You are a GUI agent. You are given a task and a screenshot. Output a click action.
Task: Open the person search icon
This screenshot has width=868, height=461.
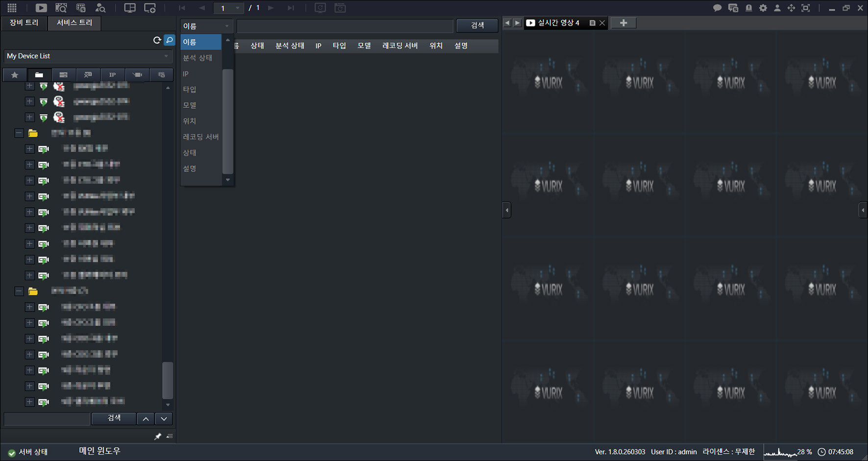100,8
